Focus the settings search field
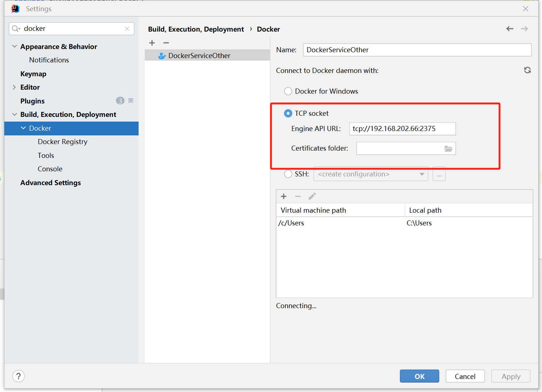 [71, 29]
